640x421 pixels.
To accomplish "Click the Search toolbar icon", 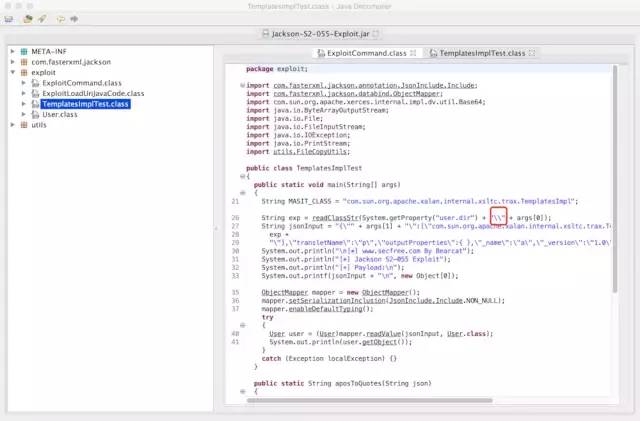I will click(x=42, y=19).
